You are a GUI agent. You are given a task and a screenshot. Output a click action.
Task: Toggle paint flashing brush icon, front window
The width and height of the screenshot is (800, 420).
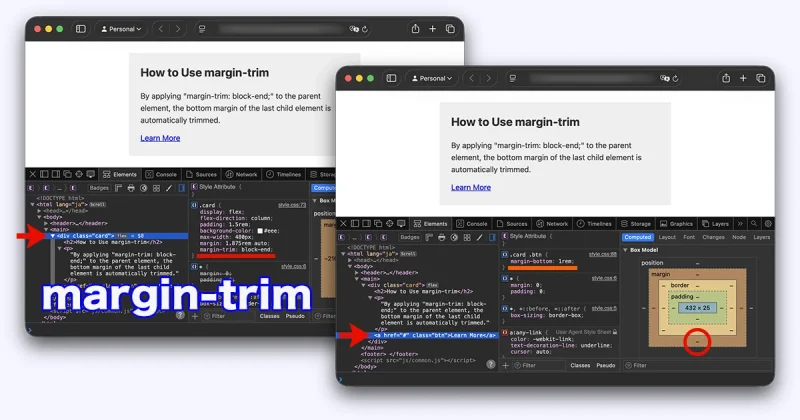point(480,237)
